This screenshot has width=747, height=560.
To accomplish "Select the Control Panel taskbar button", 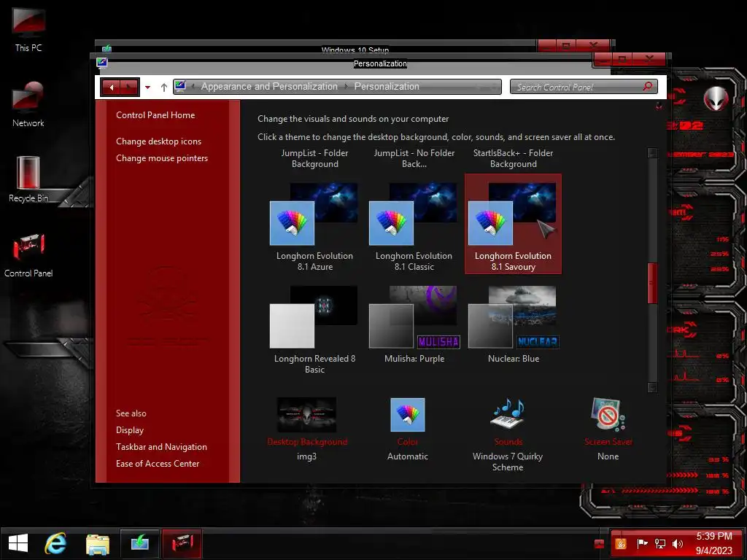I will 182,543.
